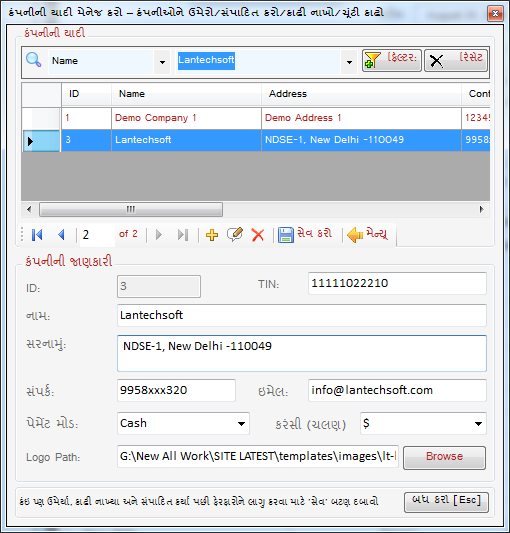This screenshot has width=510, height=533.
Task: Click the edit record pencil icon
Action: (235, 235)
